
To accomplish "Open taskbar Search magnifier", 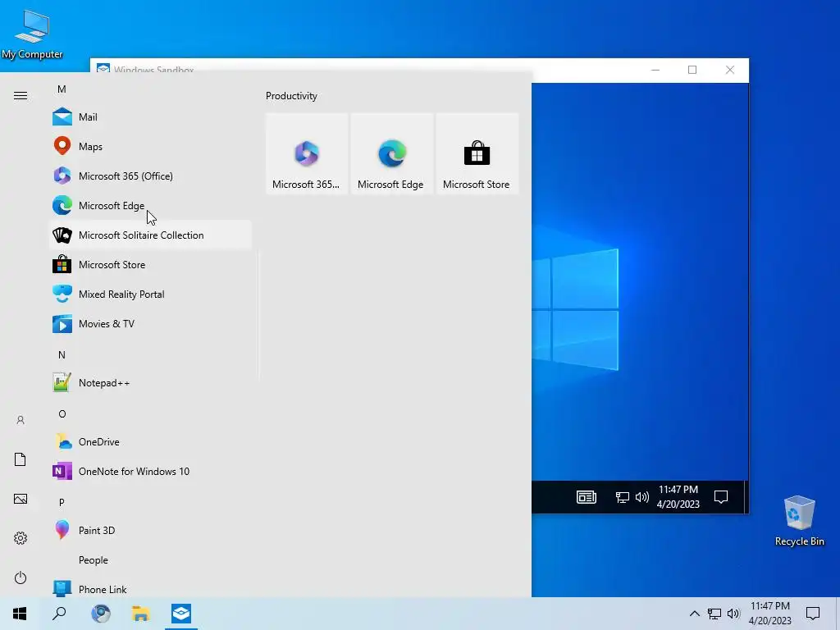I will (x=59, y=614).
